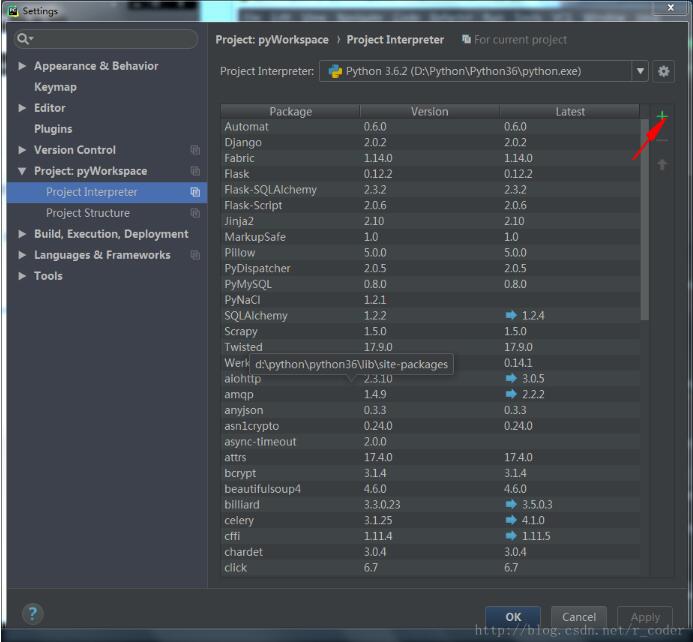Select the Tools tree item label

48,276
